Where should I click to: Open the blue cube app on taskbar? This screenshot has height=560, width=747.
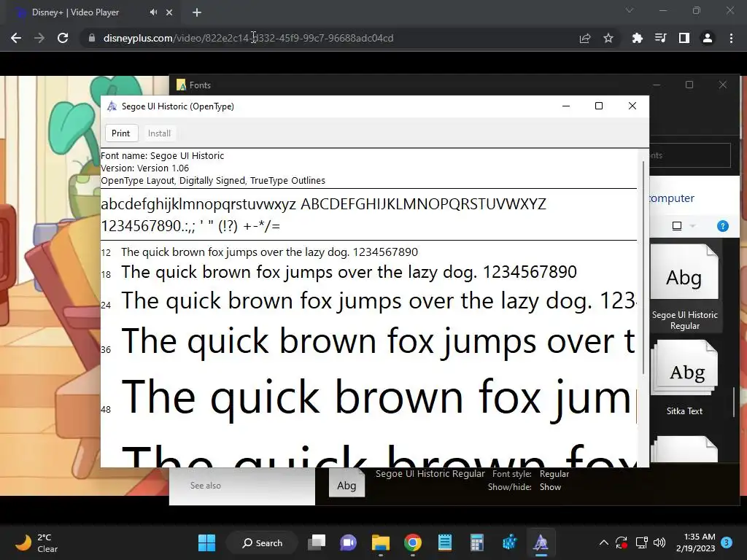click(x=509, y=542)
